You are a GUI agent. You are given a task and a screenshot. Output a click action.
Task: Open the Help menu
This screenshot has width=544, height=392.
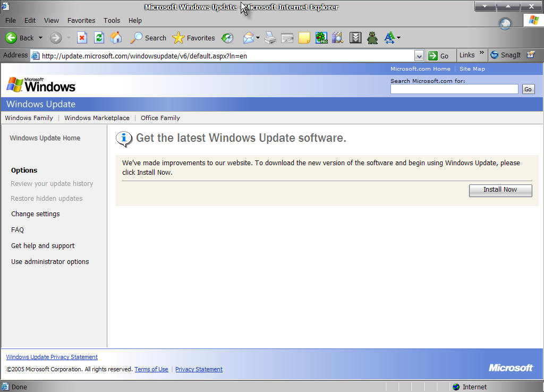coord(135,21)
